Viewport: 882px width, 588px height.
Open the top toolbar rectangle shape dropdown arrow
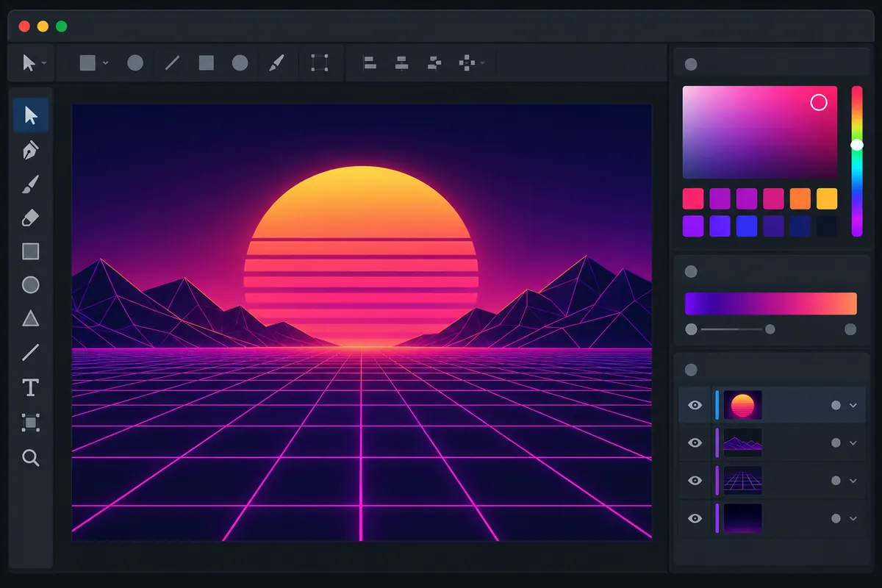[105, 63]
